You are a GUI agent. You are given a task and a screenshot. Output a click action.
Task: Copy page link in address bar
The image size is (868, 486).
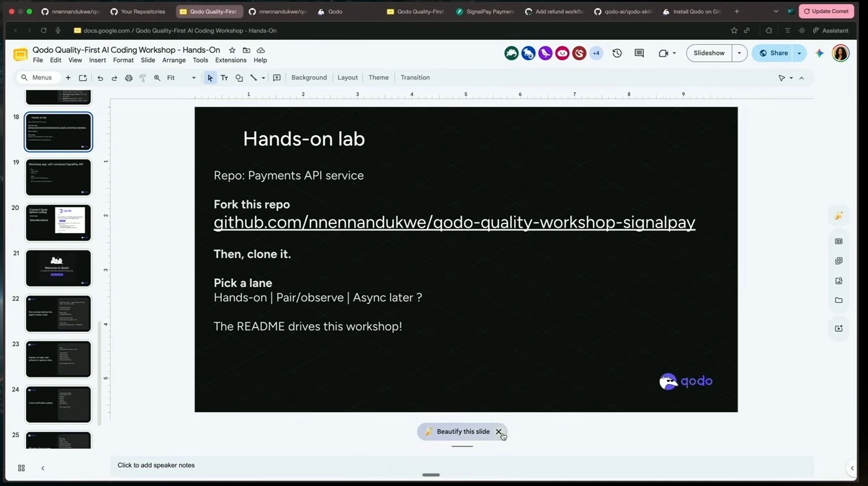tap(747, 30)
